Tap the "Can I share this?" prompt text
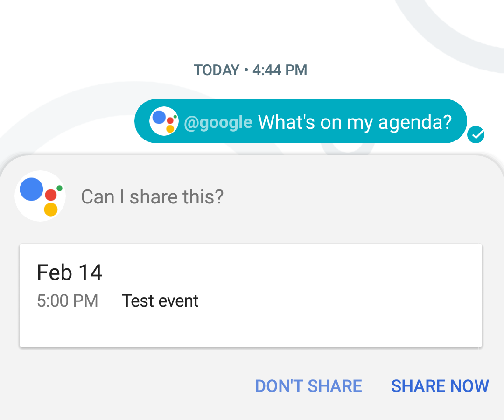 (152, 196)
